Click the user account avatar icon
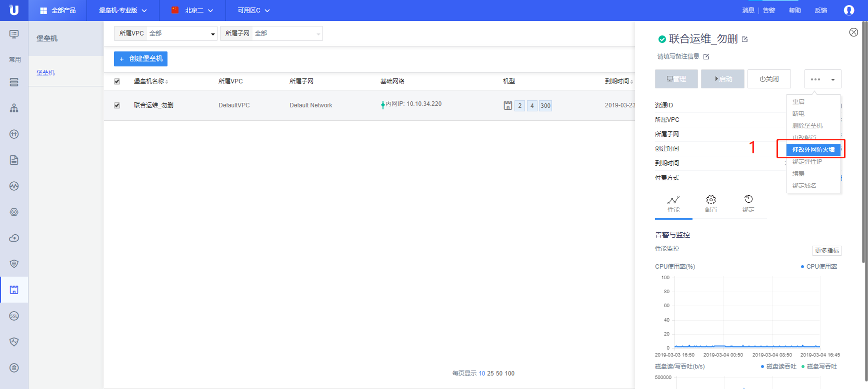Screen dimensions: 868x389 click(848, 10)
